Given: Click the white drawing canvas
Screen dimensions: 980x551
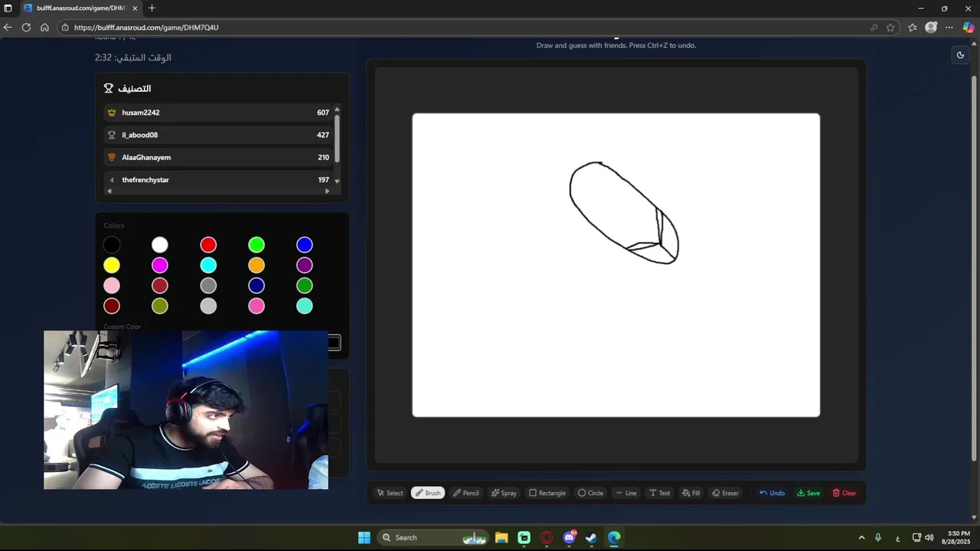Looking at the screenshot, I should pyautogui.click(x=616, y=265).
